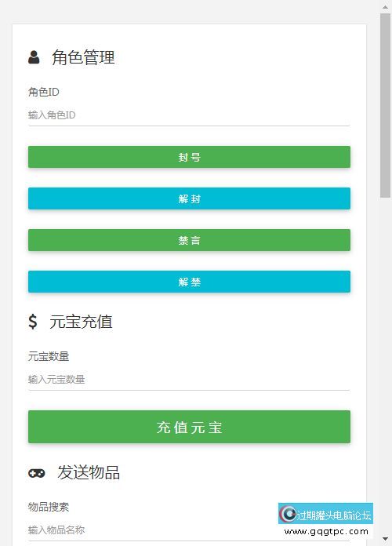Click the scrollbar up arrow
The width and height of the screenshot is (392, 546).
click(385, 6)
